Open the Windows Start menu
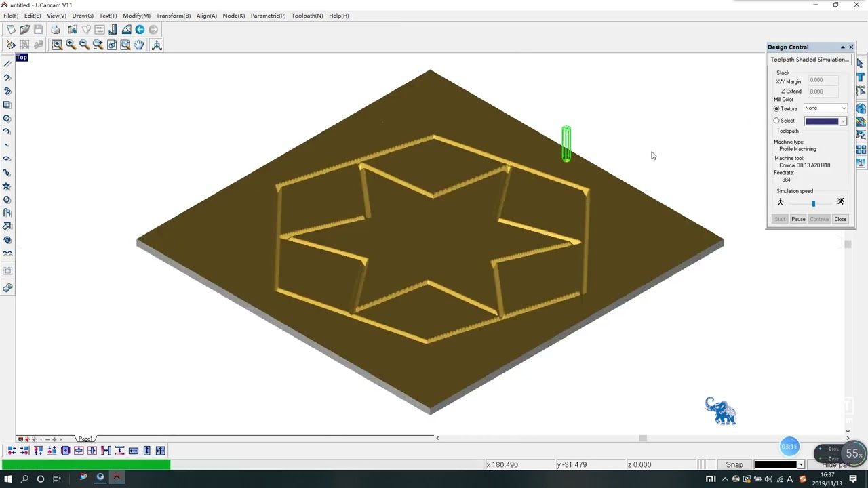 (8, 479)
